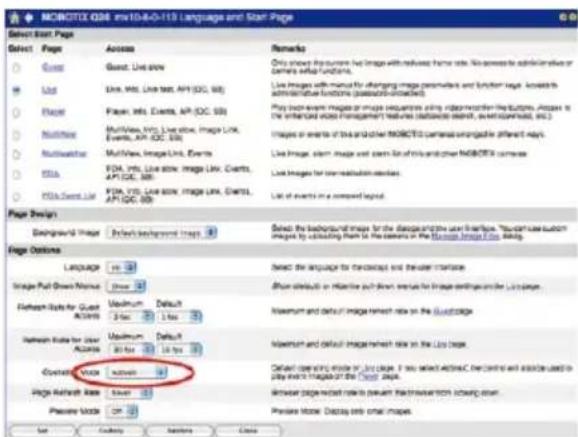Open Player link in Operating Mode remark
578x437 pixels.
(369, 377)
